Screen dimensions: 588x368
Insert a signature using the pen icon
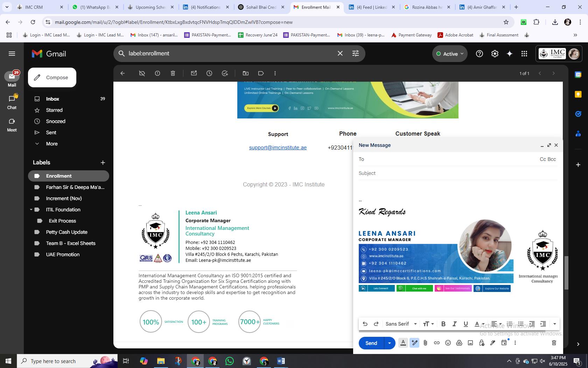(x=493, y=343)
